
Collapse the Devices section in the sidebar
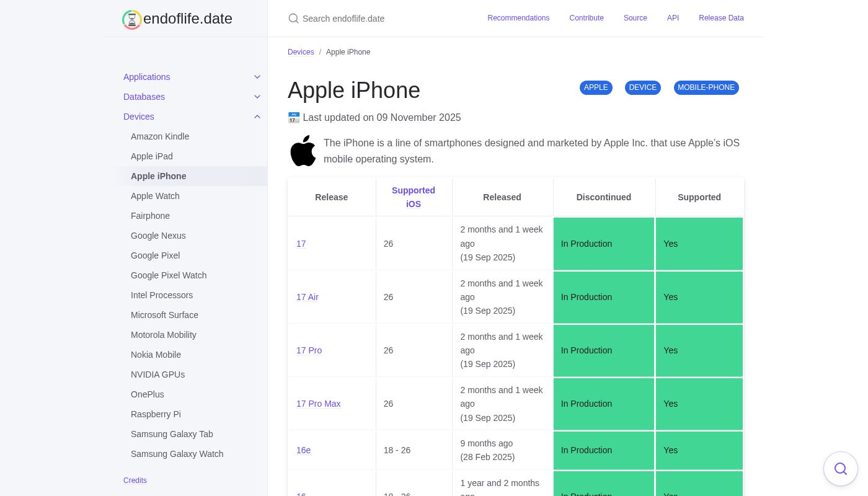(257, 117)
